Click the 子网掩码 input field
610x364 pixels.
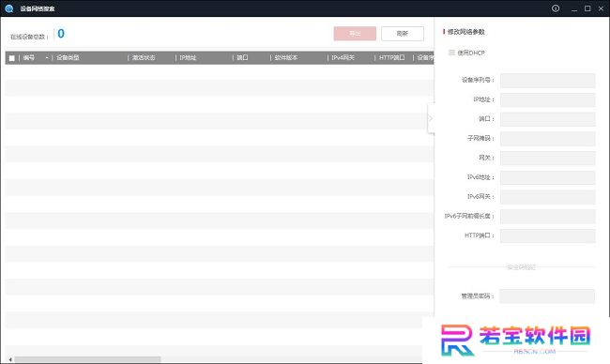pyautogui.click(x=547, y=139)
